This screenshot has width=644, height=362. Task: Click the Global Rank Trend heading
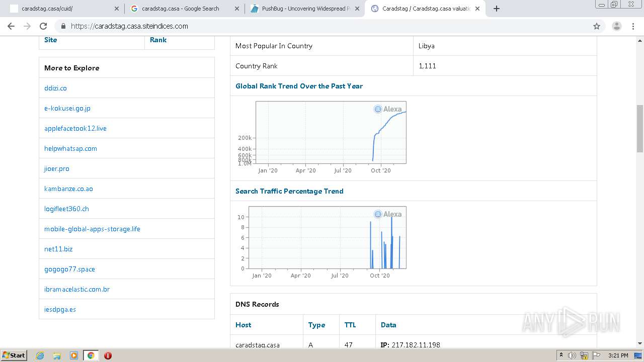[299, 86]
